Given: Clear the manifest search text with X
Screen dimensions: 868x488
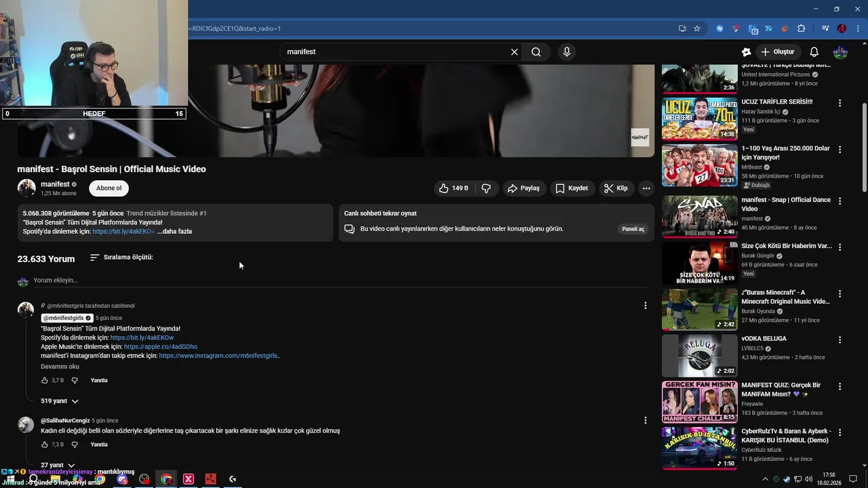Looking at the screenshot, I should (x=514, y=52).
